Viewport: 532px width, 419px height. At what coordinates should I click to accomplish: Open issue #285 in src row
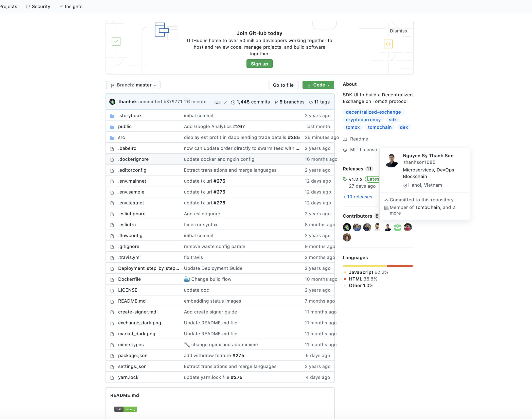coord(294,137)
